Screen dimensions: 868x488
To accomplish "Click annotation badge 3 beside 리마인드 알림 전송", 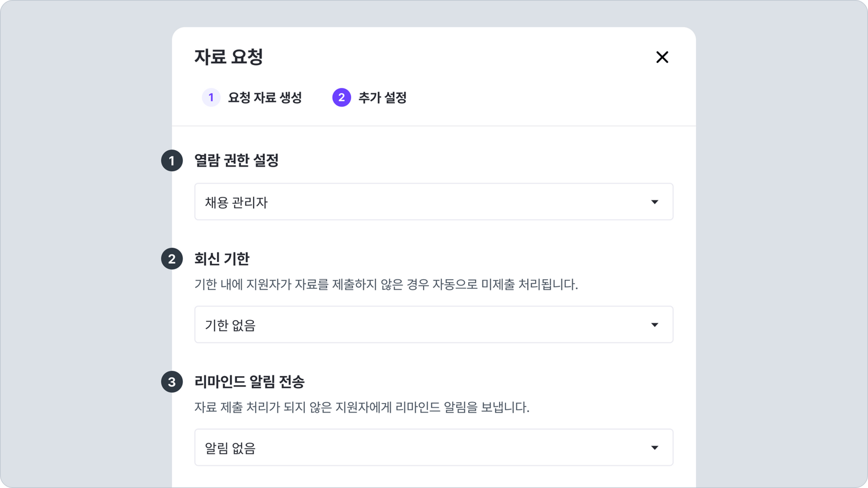I will click(172, 382).
